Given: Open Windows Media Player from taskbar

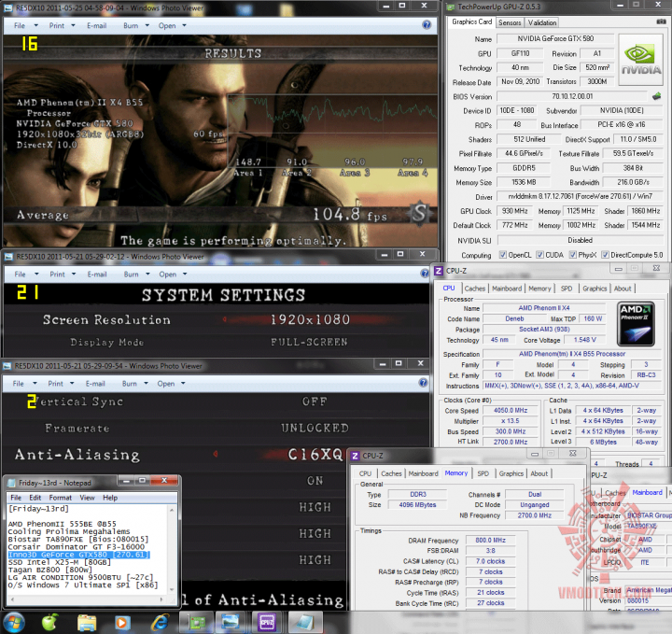Looking at the screenshot, I should pyautogui.click(x=122, y=623).
